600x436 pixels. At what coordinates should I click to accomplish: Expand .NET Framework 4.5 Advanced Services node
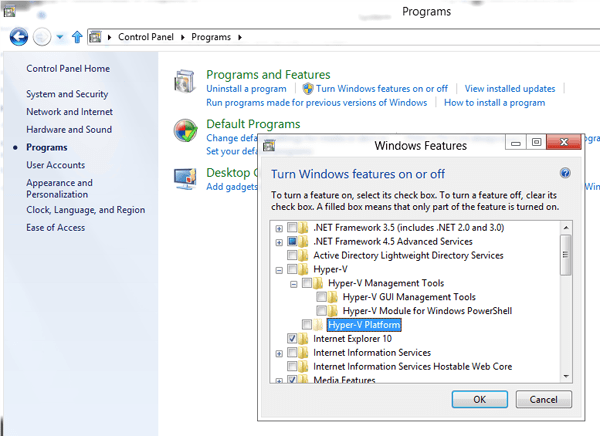pos(279,242)
